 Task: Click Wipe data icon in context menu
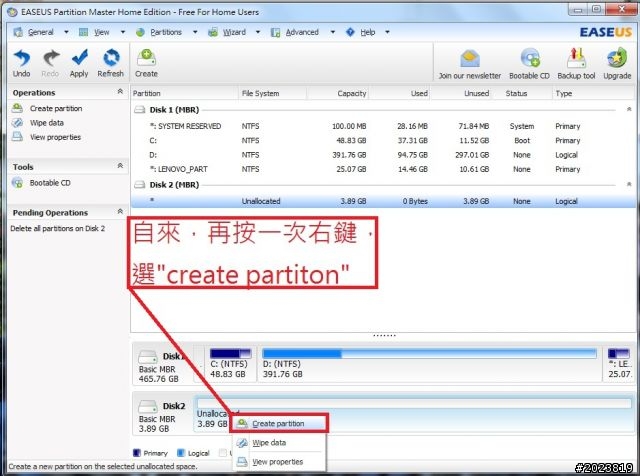point(242,443)
